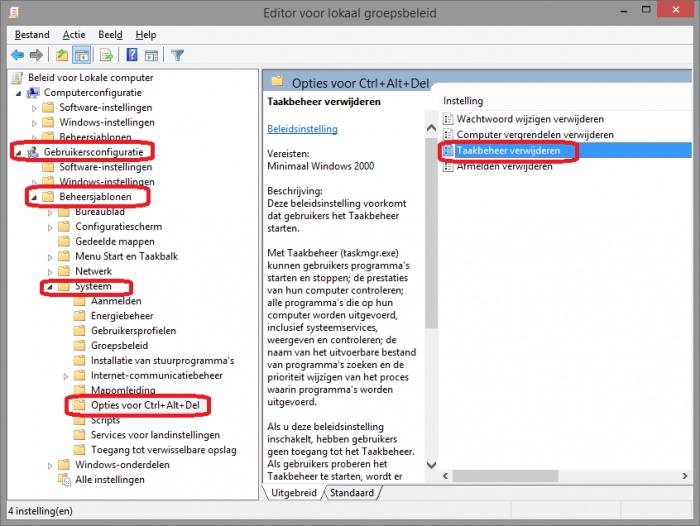The width and height of the screenshot is (700, 526).
Task: Open the Help toolbar icon
Action: (x=132, y=55)
